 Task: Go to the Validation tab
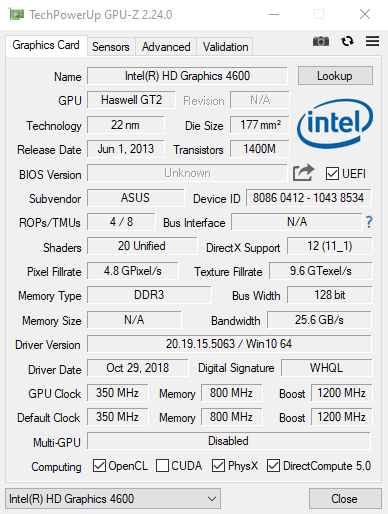coord(225,47)
